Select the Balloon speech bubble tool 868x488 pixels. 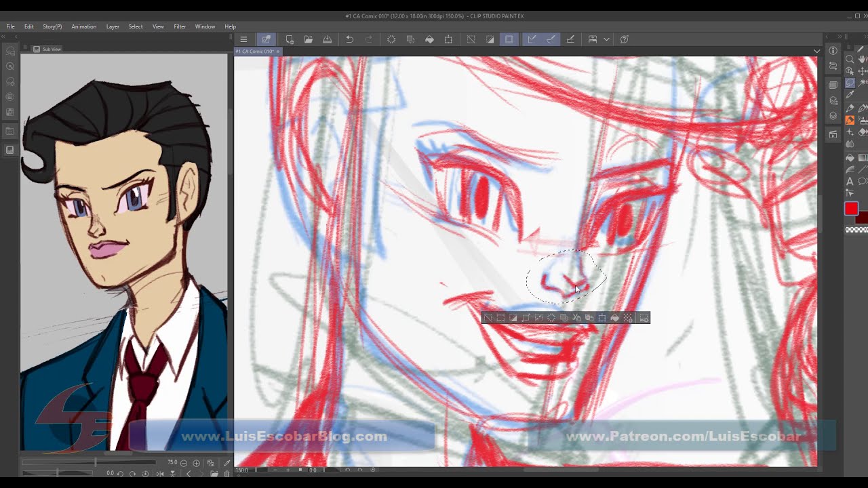(863, 182)
